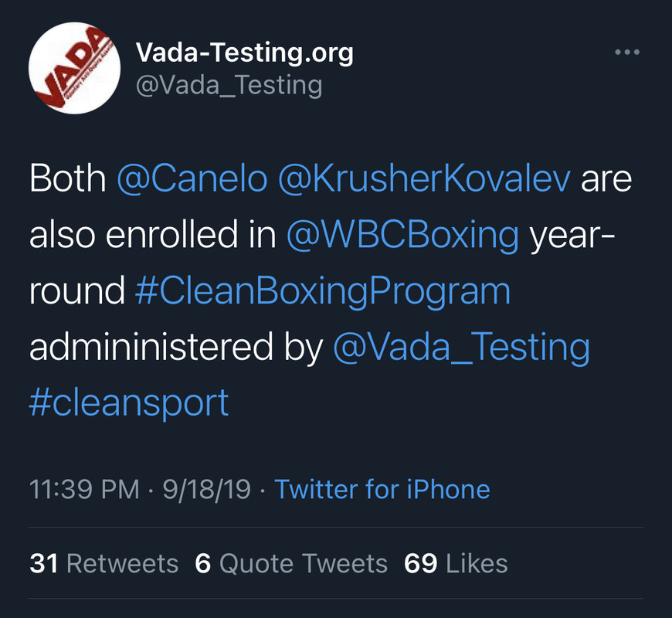
Task: Click the 11:39 PM timestamp
Action: coord(84,490)
